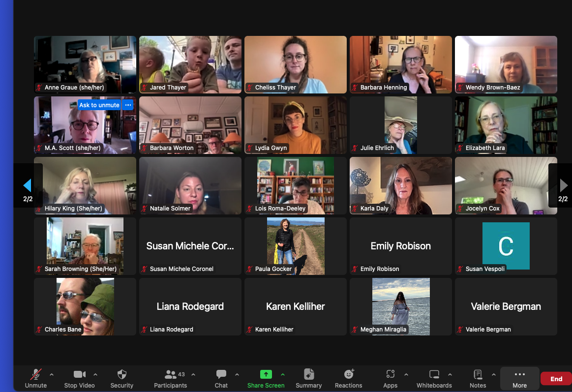Expand audio options arrow beside Unmute
Viewport: 572px width, 392px height.
(52, 374)
